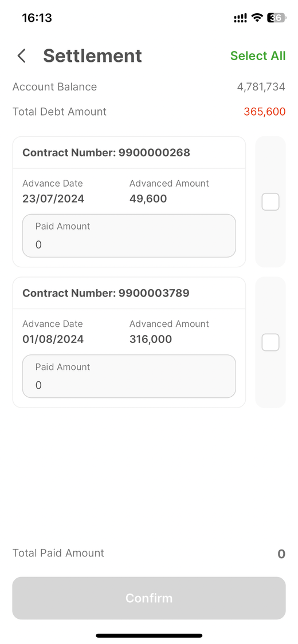Tap the 01/08/2024 advance date
The image size is (298, 644).
click(53, 339)
